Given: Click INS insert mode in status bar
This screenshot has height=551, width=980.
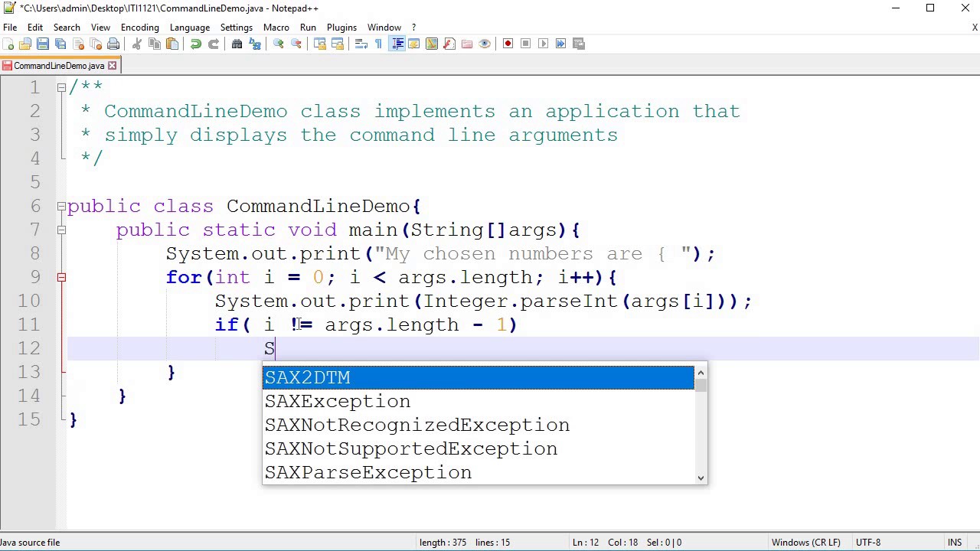Looking at the screenshot, I should [955, 543].
